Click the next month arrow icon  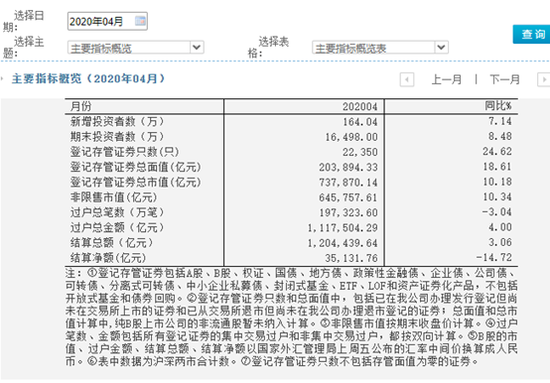coord(544,80)
